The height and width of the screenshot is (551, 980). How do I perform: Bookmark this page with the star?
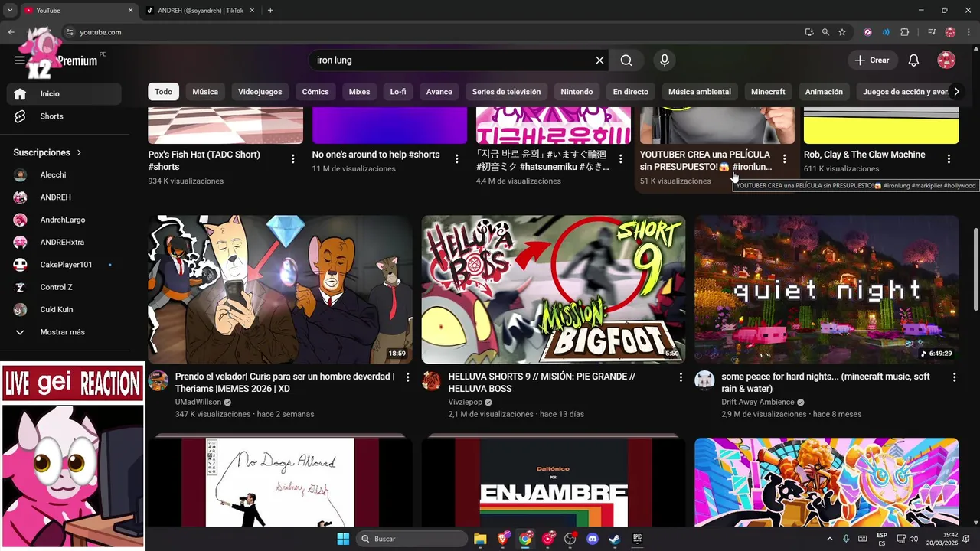pos(842,32)
